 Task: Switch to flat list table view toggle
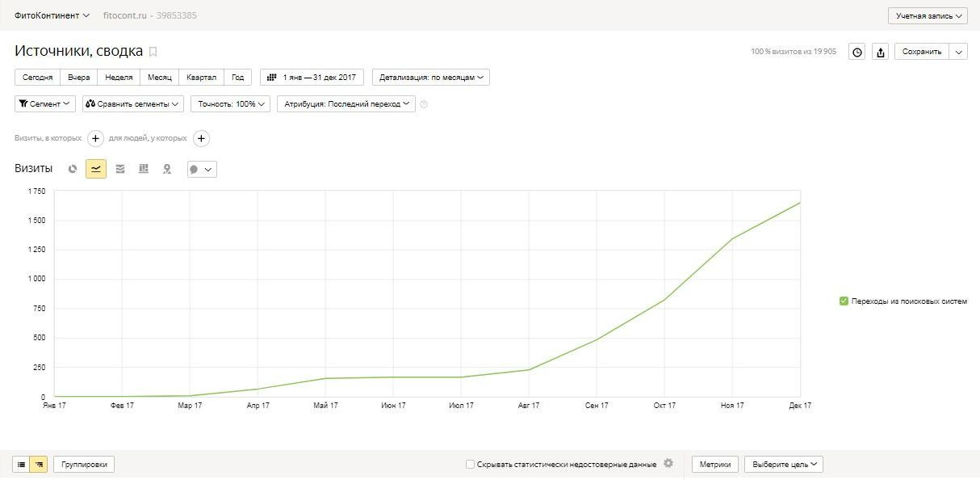point(22,465)
